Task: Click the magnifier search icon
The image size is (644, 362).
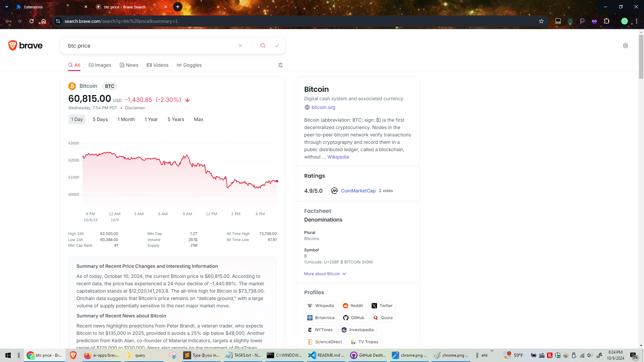Action: pyautogui.click(x=263, y=46)
